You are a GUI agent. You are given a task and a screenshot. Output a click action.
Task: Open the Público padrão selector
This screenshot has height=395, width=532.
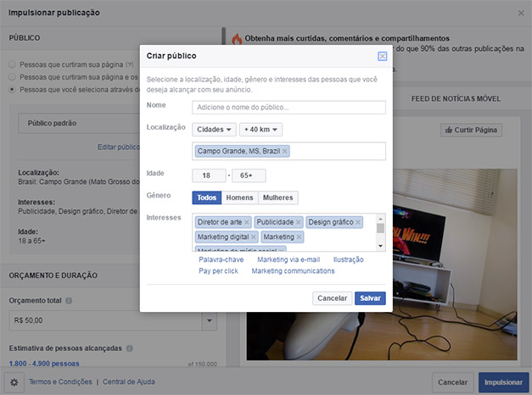click(79, 124)
